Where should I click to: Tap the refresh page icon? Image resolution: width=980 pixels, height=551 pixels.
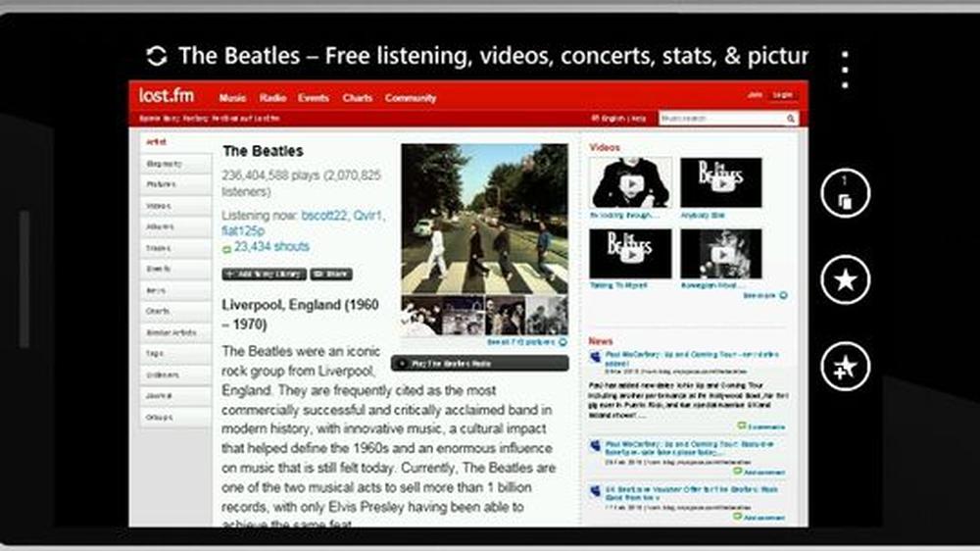point(156,56)
